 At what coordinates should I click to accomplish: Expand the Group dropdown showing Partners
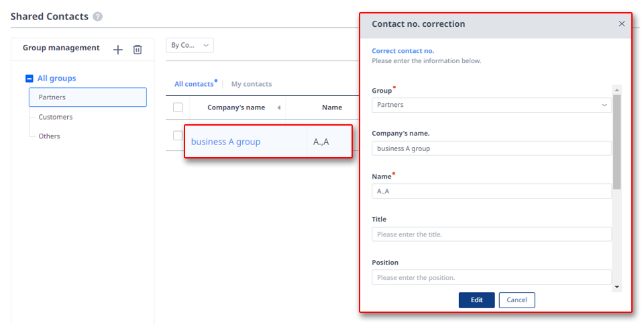tap(492, 105)
